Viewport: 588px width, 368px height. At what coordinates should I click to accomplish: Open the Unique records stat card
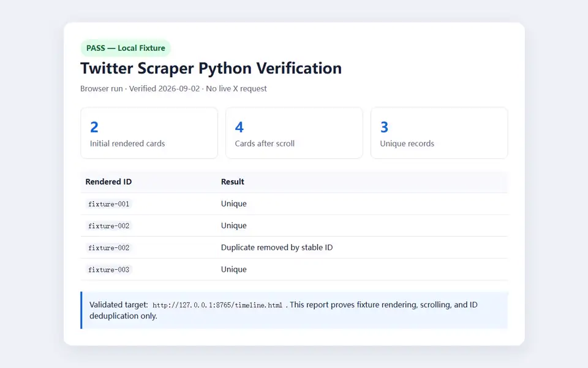pyautogui.click(x=439, y=133)
